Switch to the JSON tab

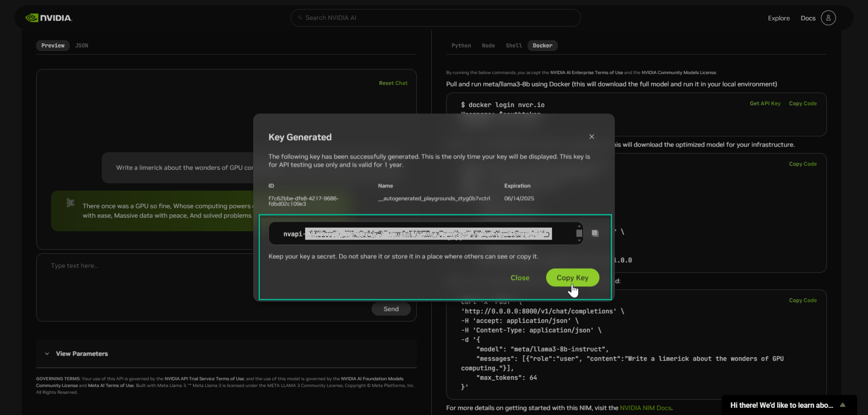coord(82,45)
